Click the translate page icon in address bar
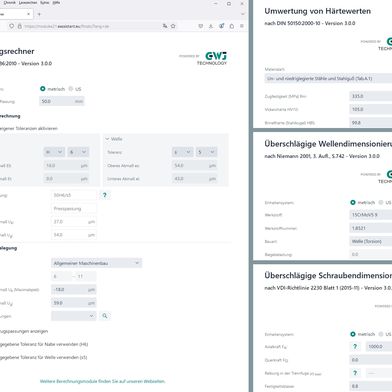The width and height of the screenshot is (392, 392). tap(165, 26)
